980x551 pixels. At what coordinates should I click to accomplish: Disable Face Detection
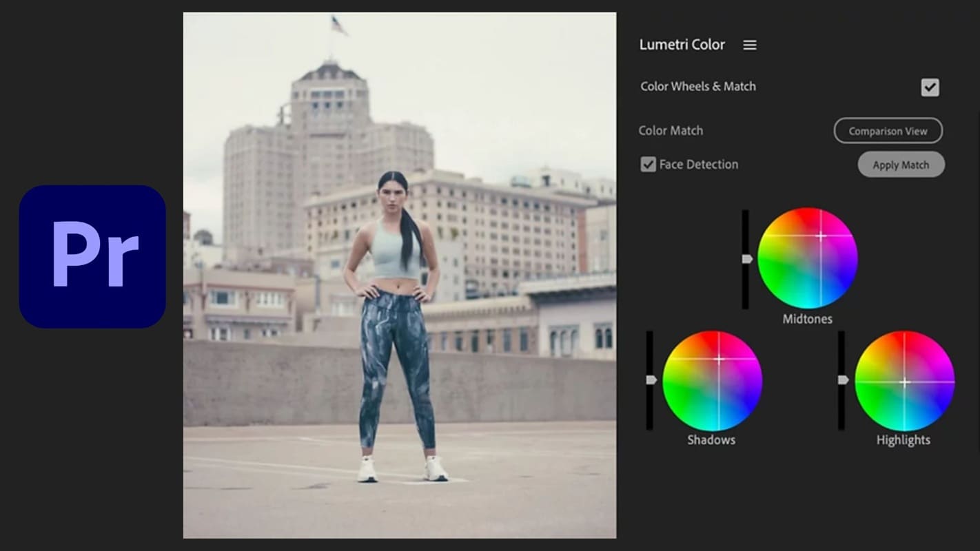click(x=647, y=164)
